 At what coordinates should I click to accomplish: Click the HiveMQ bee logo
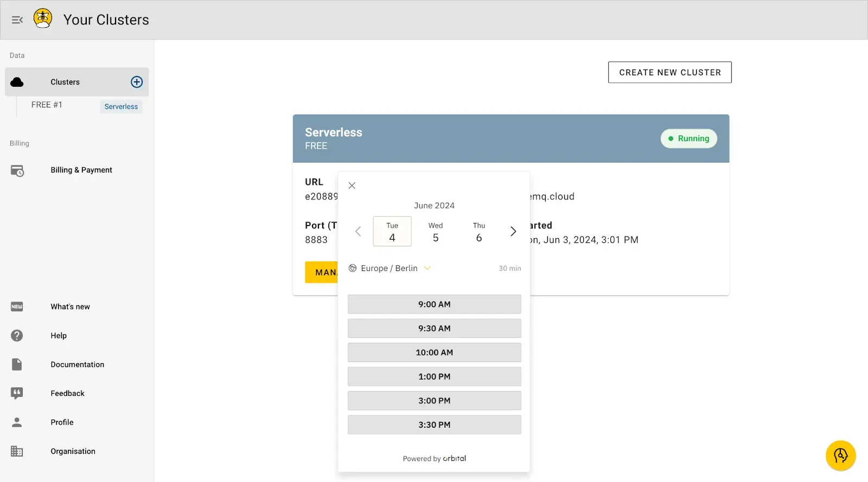pos(43,19)
